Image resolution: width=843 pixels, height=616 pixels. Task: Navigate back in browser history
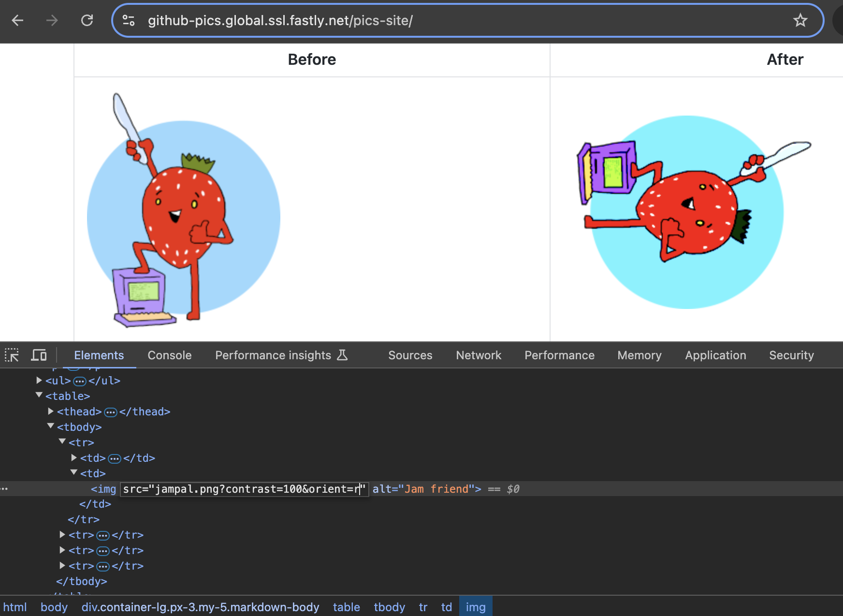pyautogui.click(x=17, y=20)
